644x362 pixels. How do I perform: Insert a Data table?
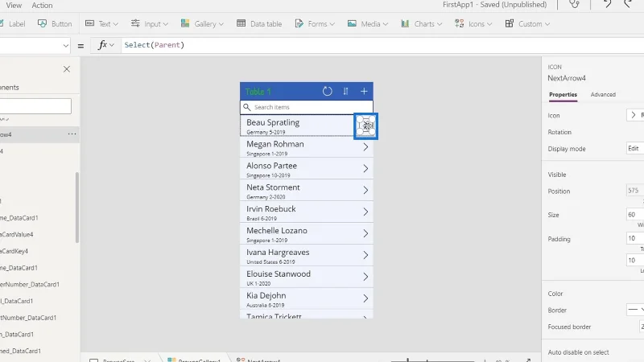(x=259, y=24)
